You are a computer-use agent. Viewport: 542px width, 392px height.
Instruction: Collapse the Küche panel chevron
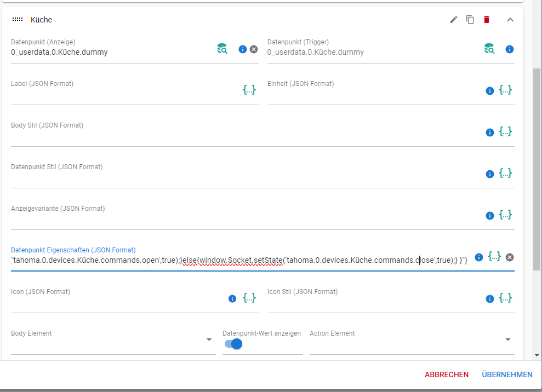click(510, 20)
